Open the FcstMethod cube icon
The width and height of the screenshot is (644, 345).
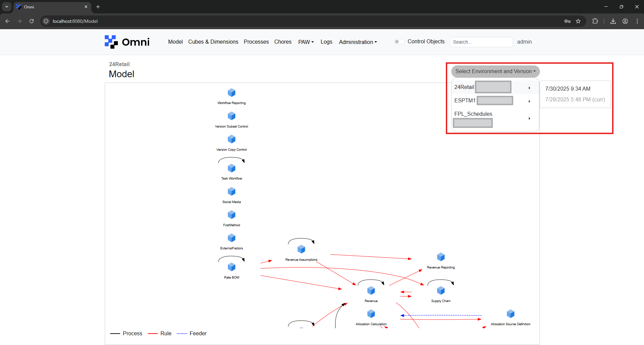[x=231, y=215]
